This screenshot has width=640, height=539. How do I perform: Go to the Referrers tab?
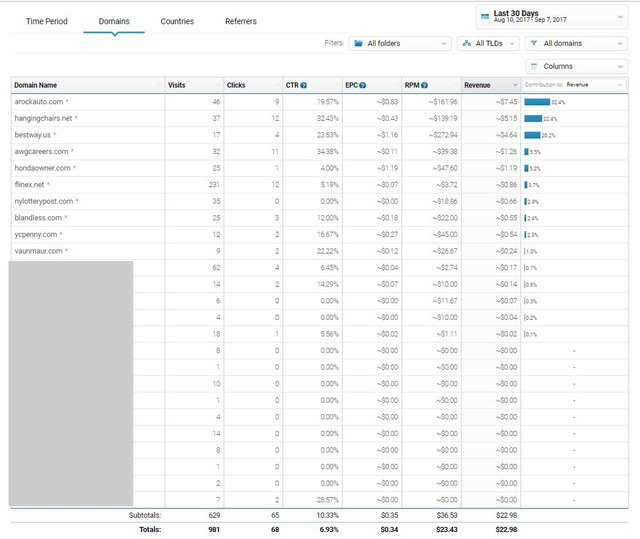coord(241,21)
